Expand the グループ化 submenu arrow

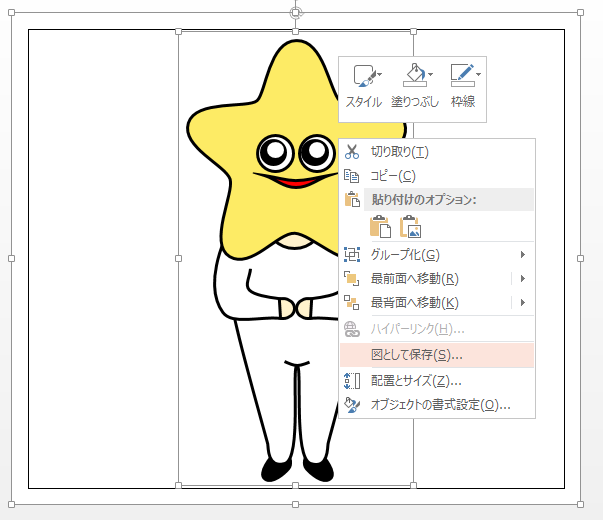523,255
